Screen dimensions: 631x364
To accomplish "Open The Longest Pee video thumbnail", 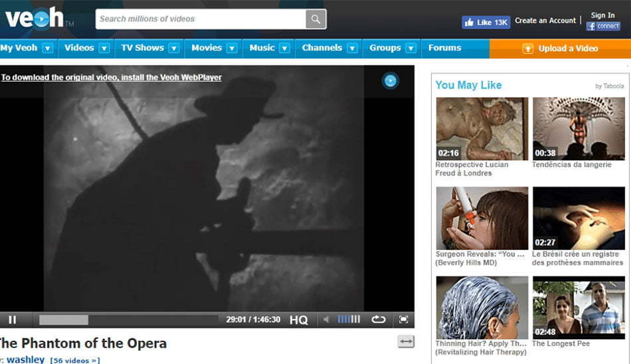I will coord(579,308).
